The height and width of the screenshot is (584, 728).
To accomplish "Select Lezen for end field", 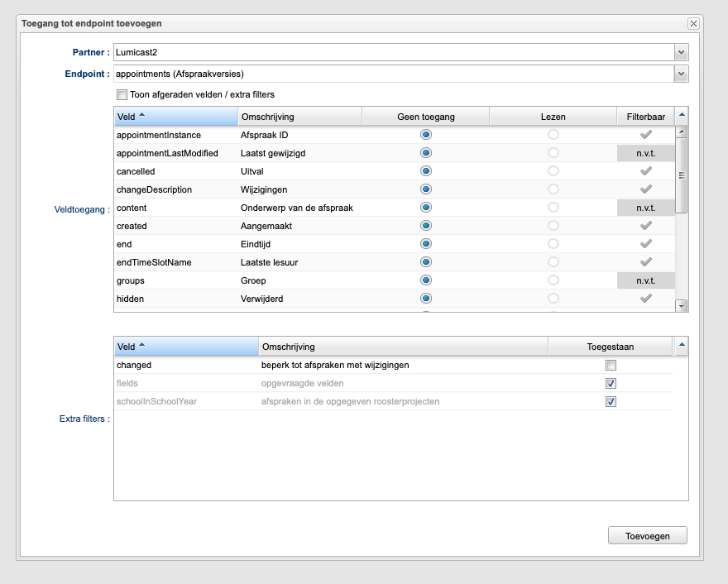I will click(553, 244).
